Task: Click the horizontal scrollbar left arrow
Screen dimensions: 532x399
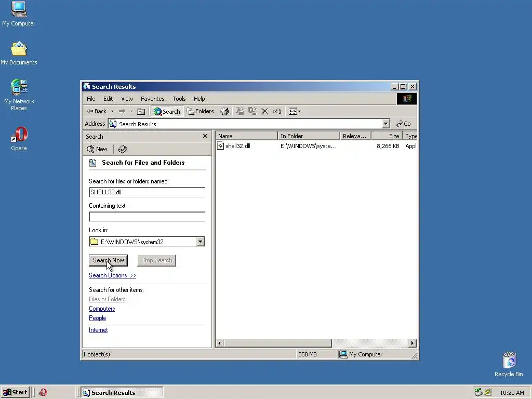Action: click(219, 343)
